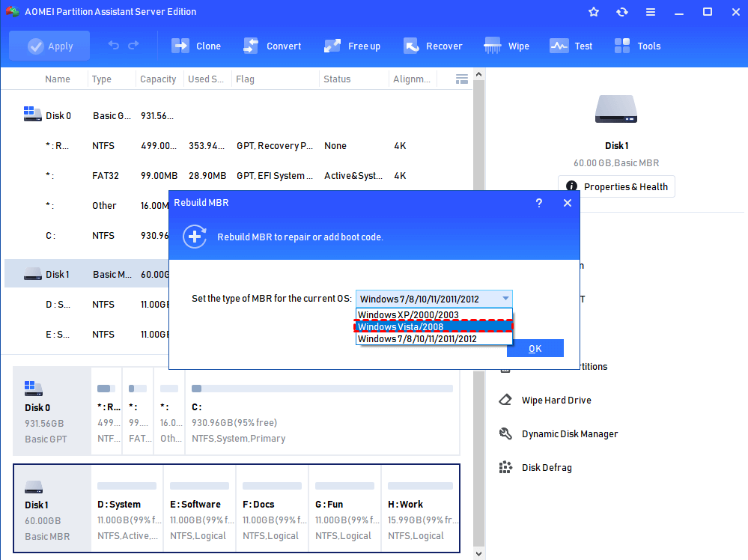748x560 pixels.
Task: Open the hamburger menu in title bar
Action: 650,12
